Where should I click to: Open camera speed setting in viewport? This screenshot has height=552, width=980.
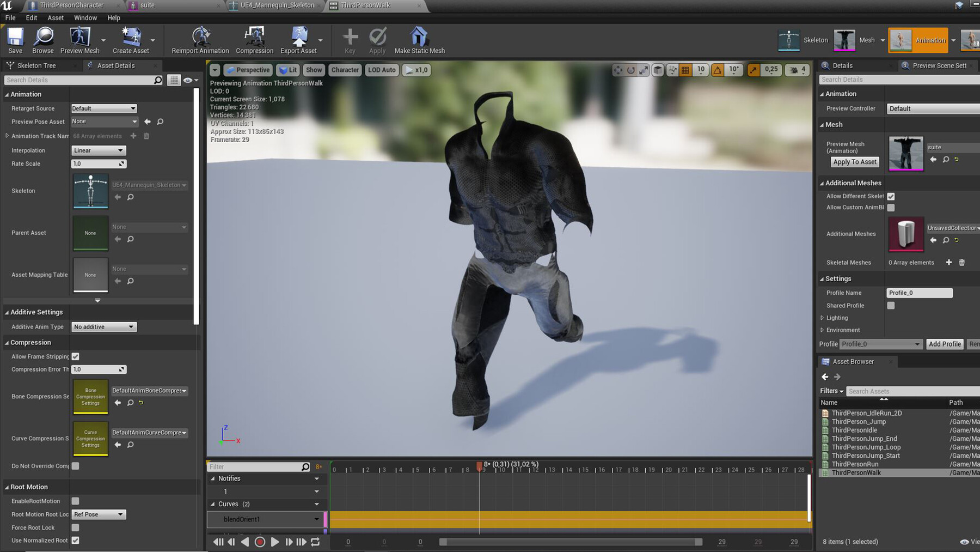coord(798,70)
